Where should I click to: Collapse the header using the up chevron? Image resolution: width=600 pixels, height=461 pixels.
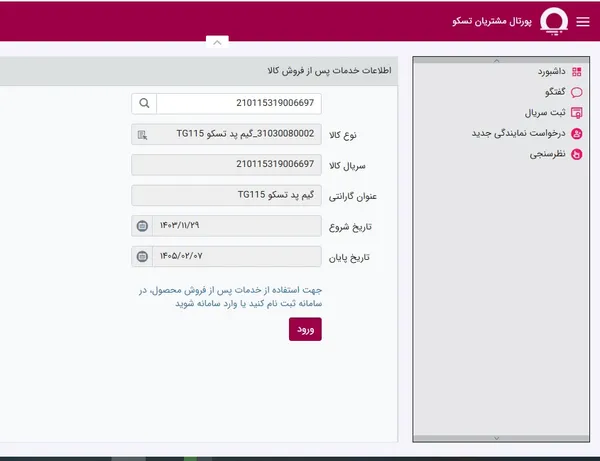(x=217, y=42)
